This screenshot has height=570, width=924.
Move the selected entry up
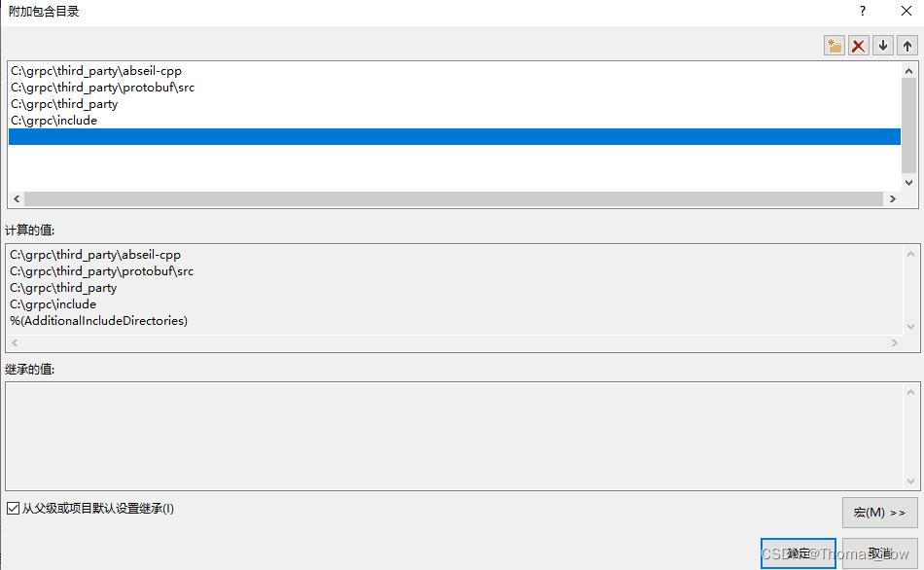[906, 45]
